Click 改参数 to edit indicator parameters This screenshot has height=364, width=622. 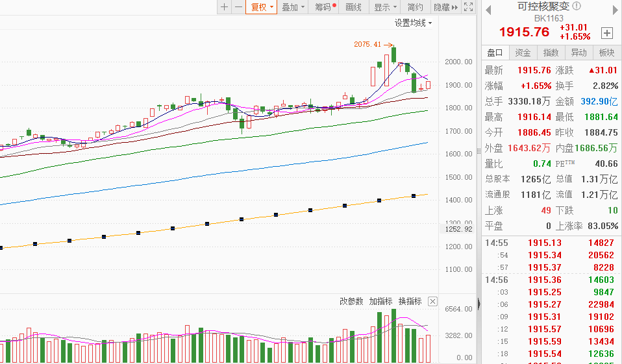pos(351,302)
